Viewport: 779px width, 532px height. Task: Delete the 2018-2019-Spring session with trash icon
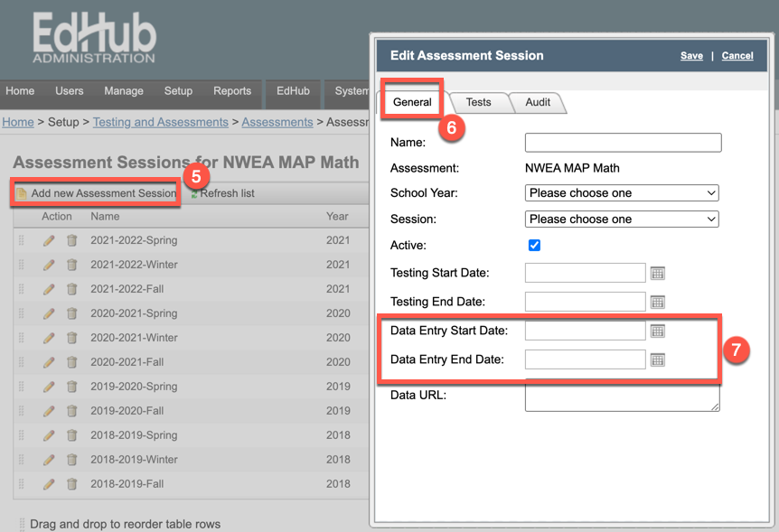click(72, 435)
